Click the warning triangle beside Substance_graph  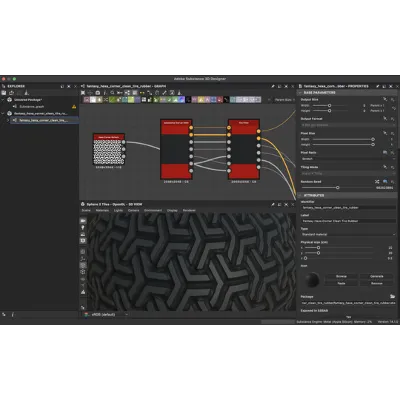(74, 107)
